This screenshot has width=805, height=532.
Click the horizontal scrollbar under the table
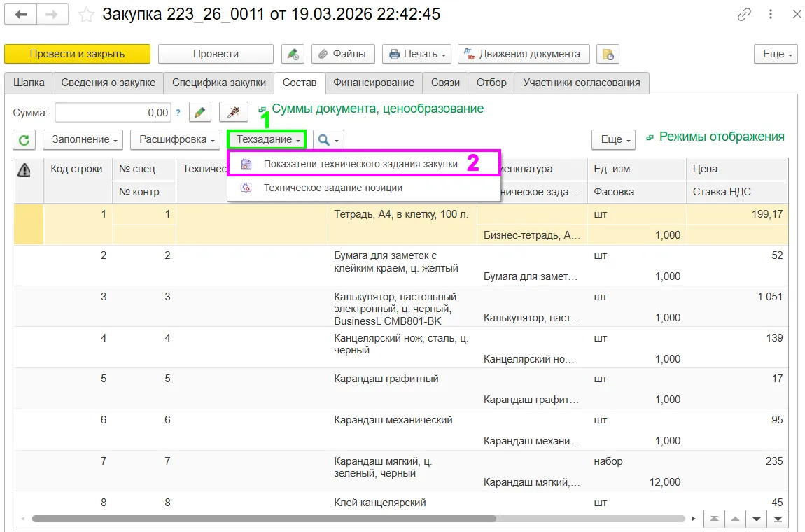264,519
